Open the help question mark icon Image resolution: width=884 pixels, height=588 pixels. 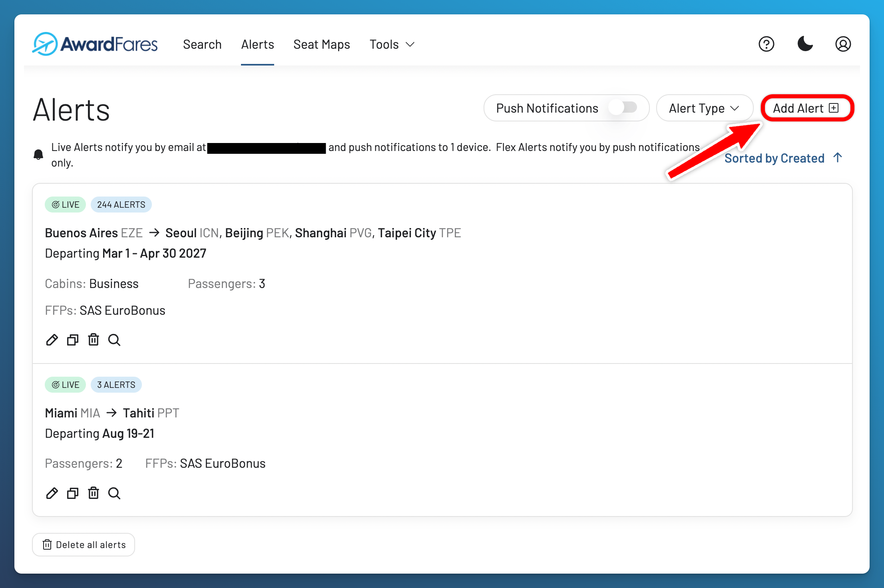coord(766,44)
